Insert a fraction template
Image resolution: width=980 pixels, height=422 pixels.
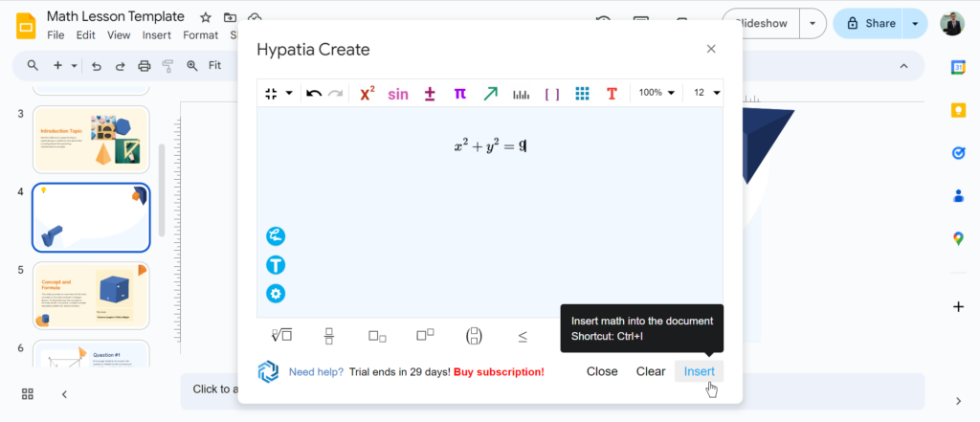click(x=329, y=336)
